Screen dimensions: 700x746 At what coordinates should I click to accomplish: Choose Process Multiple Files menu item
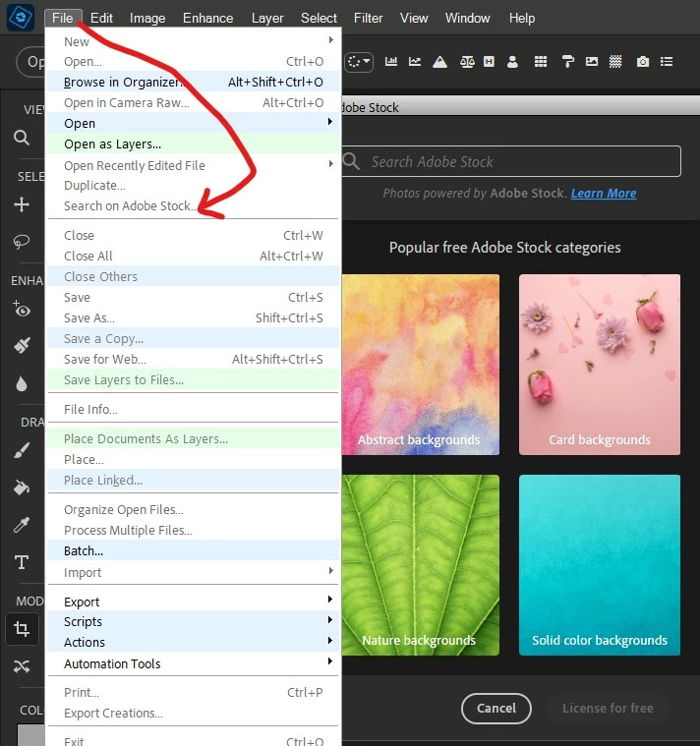coord(194,530)
